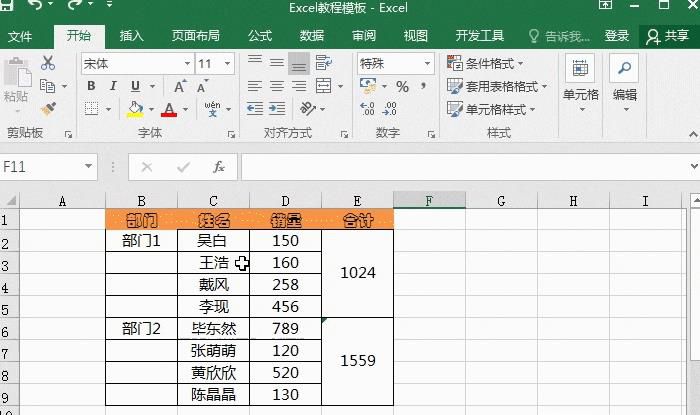Click the Cut scissors icon
700x415 pixels.
coord(48,63)
